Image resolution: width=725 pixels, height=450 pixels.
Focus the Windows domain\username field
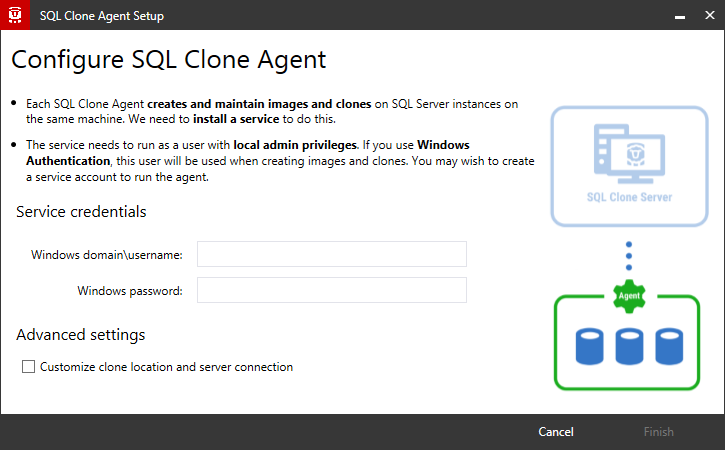coord(331,254)
